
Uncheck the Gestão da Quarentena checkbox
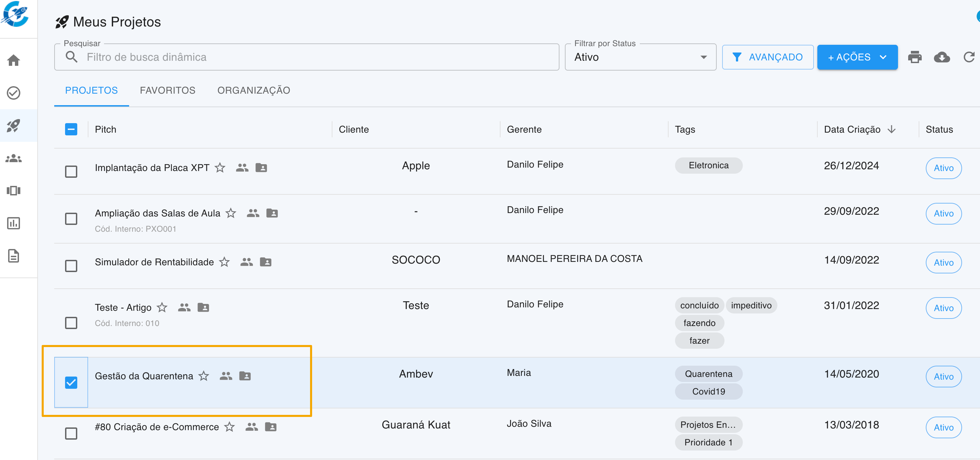[x=71, y=382]
